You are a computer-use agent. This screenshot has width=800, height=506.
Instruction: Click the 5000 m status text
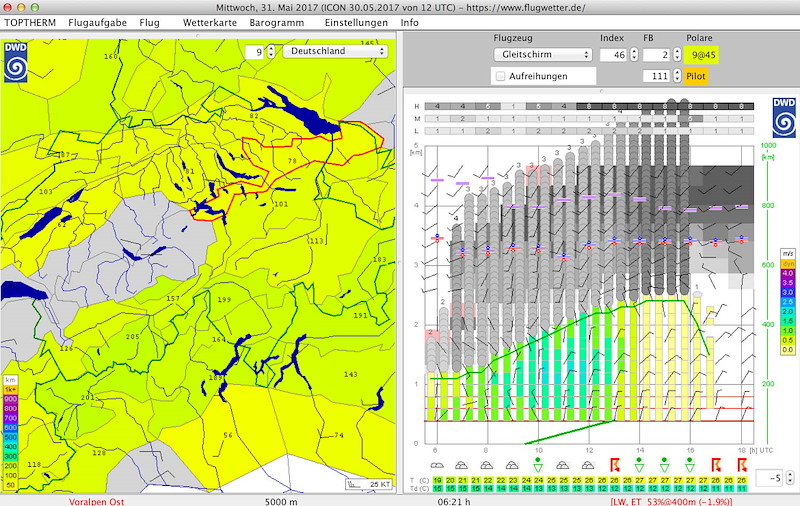[x=281, y=501]
